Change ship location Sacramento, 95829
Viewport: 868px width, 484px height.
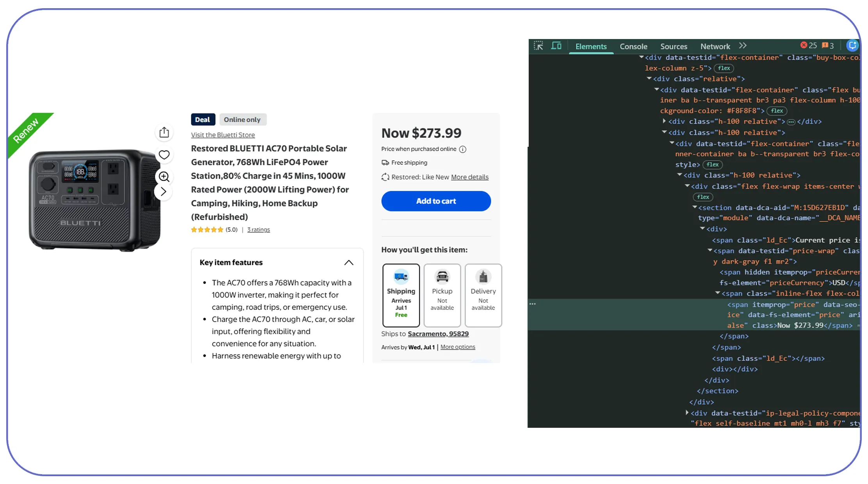coord(438,334)
